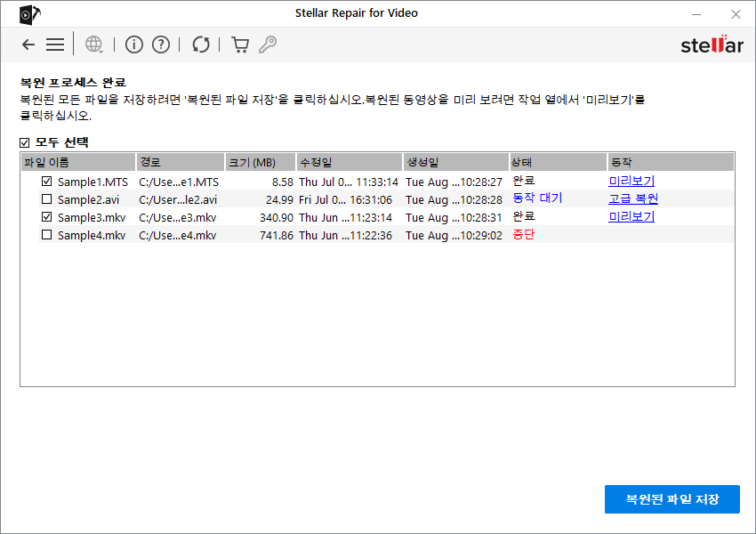Click size value 8.58
The width and height of the screenshot is (756, 534).
[x=283, y=182]
